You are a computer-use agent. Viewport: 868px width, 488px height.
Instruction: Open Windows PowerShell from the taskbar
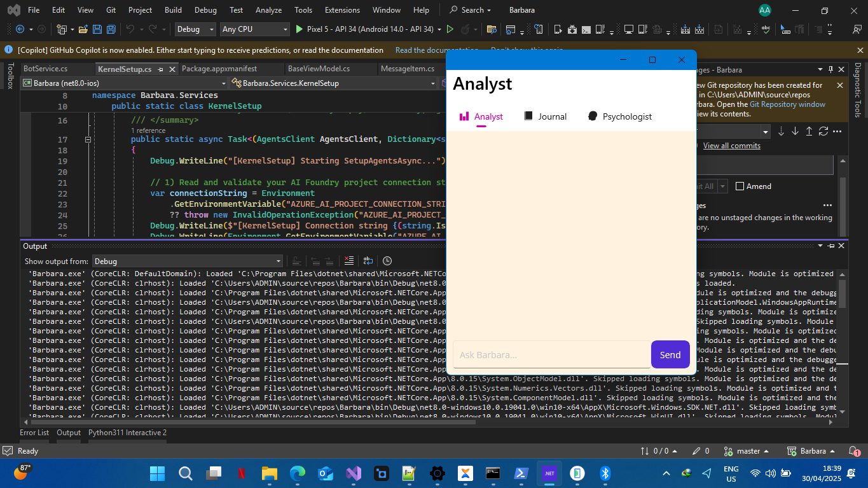click(x=520, y=473)
